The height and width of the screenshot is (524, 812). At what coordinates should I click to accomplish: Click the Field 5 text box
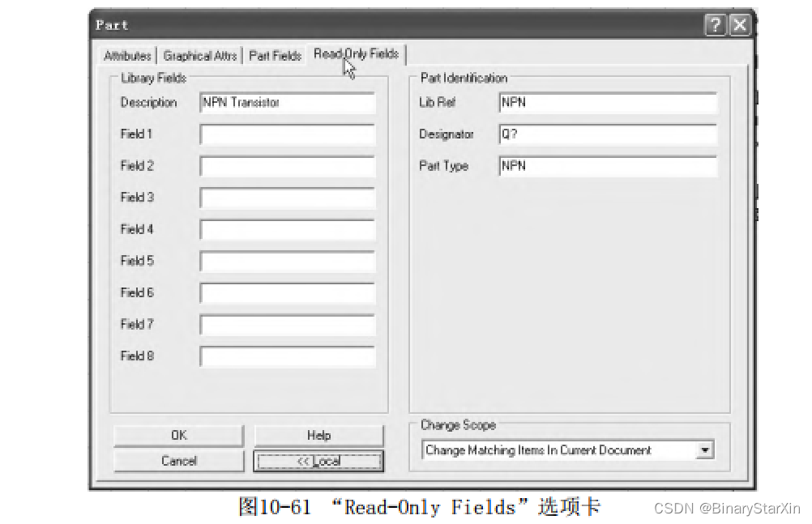(288, 261)
